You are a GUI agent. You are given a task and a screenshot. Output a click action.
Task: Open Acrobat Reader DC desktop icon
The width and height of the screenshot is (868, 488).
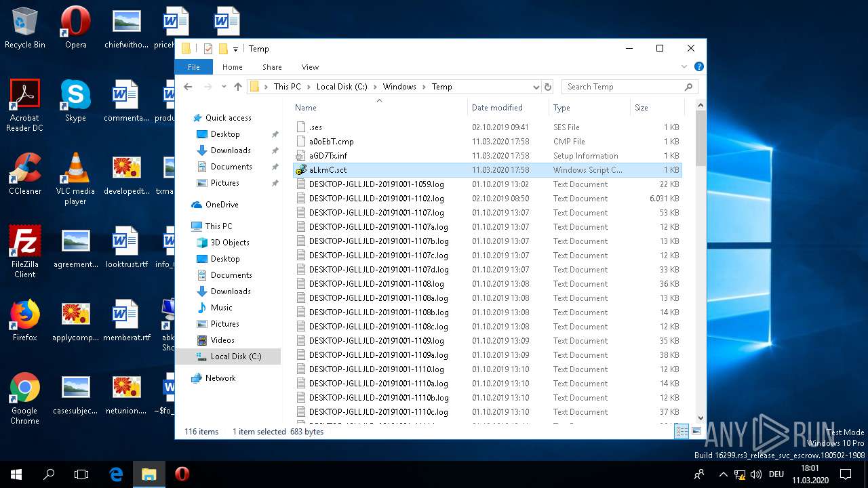tap(25, 106)
